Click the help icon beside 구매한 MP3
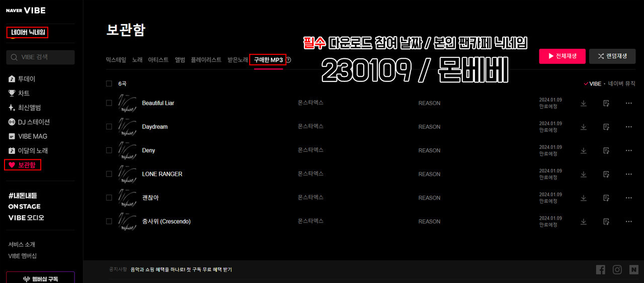644x283 pixels. (288, 60)
